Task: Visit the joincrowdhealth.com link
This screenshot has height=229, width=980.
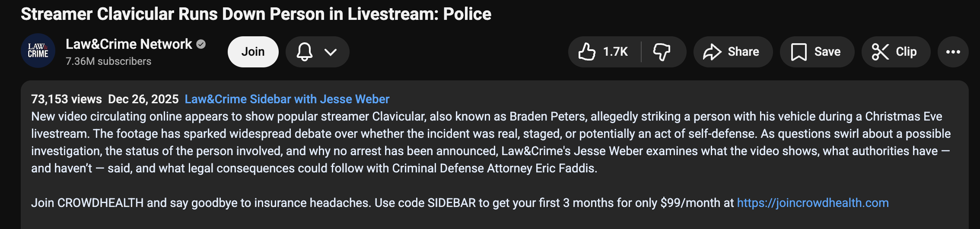Action: pos(812,203)
